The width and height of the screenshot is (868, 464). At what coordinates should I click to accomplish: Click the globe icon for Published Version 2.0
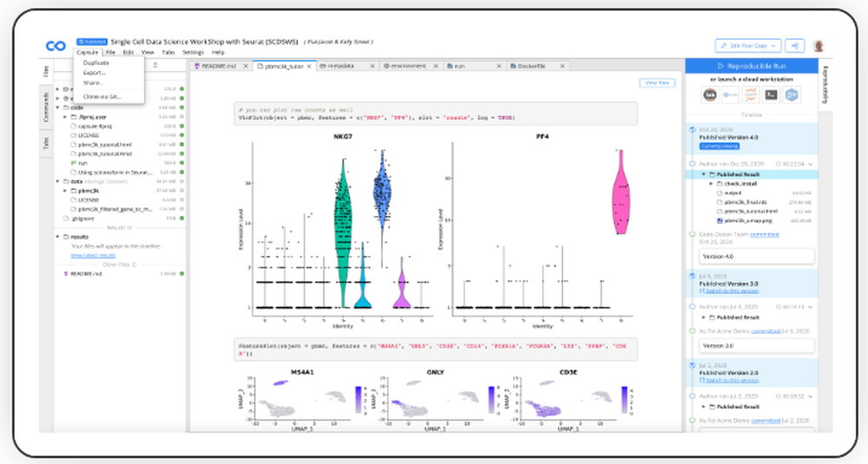pyautogui.click(x=692, y=365)
